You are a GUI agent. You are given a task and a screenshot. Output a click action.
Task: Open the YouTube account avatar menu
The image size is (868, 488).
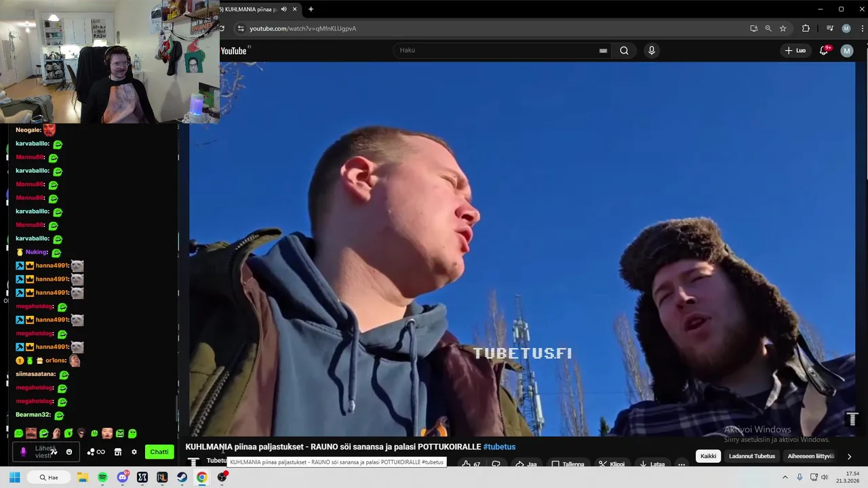pyautogui.click(x=846, y=50)
